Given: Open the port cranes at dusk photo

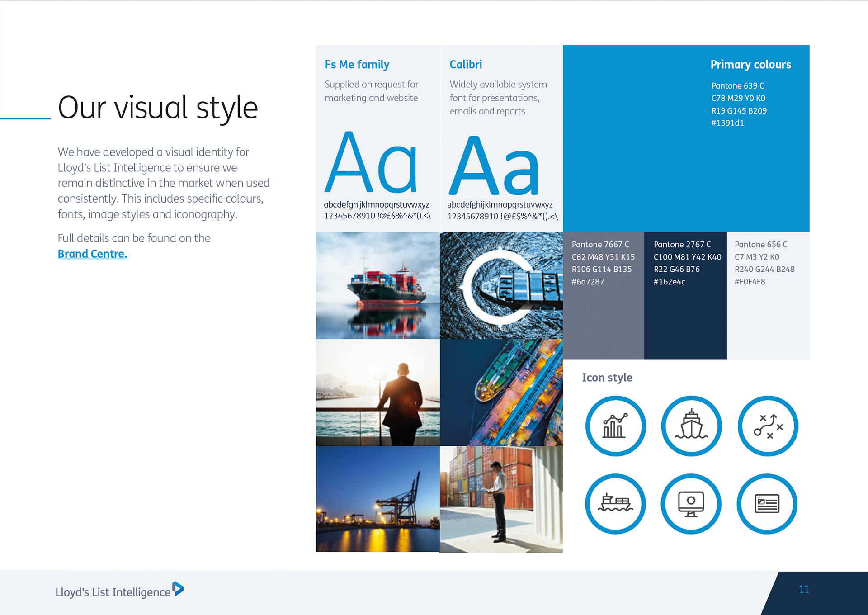Looking at the screenshot, I should (378, 499).
